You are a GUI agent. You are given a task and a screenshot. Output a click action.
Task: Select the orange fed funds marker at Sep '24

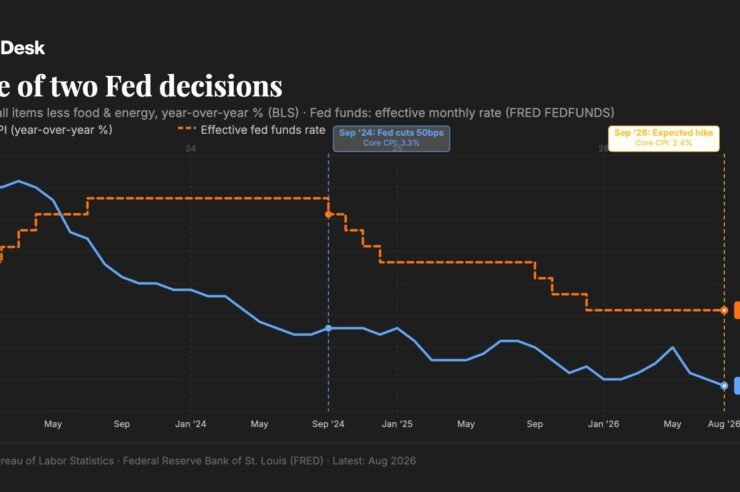pos(328,215)
